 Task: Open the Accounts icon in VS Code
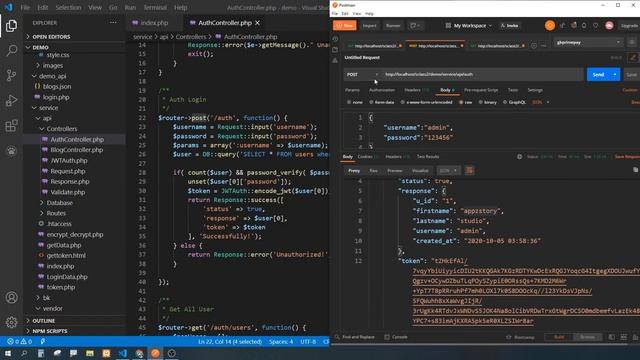coord(11,298)
